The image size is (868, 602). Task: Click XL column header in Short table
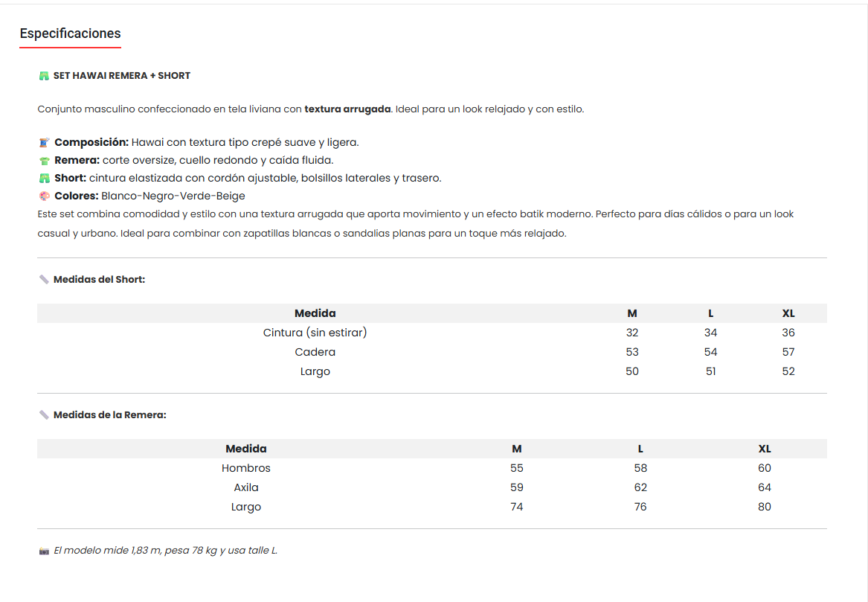click(788, 313)
